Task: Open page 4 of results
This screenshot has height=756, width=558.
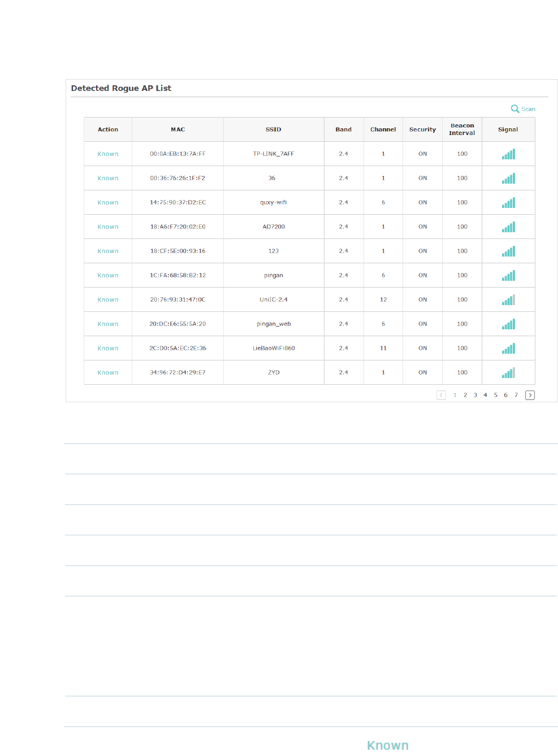Action: pos(485,395)
